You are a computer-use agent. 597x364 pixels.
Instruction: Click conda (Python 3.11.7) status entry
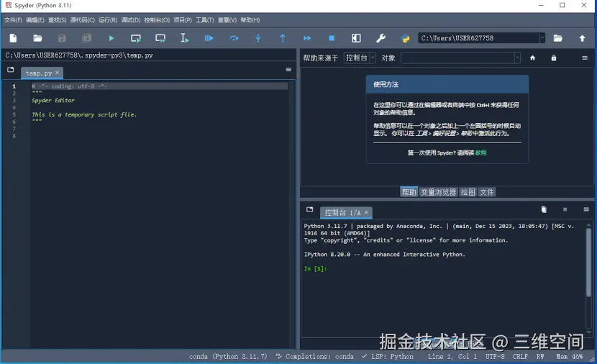coord(228,356)
